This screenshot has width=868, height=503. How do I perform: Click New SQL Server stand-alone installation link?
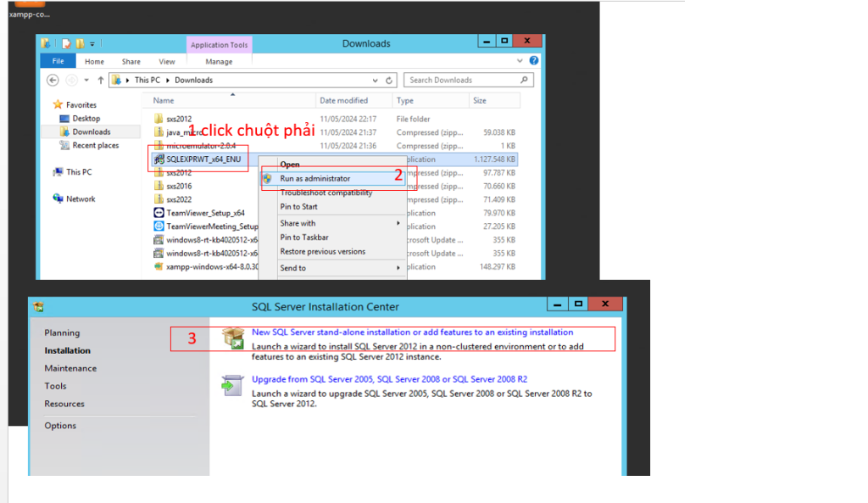(x=413, y=333)
